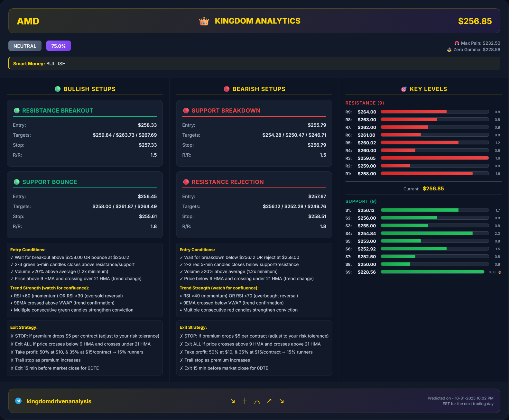Image resolution: width=509 pixels, height=420 pixels.
Task: Click the Zero Gamma scale icon
Action: tap(449, 50)
